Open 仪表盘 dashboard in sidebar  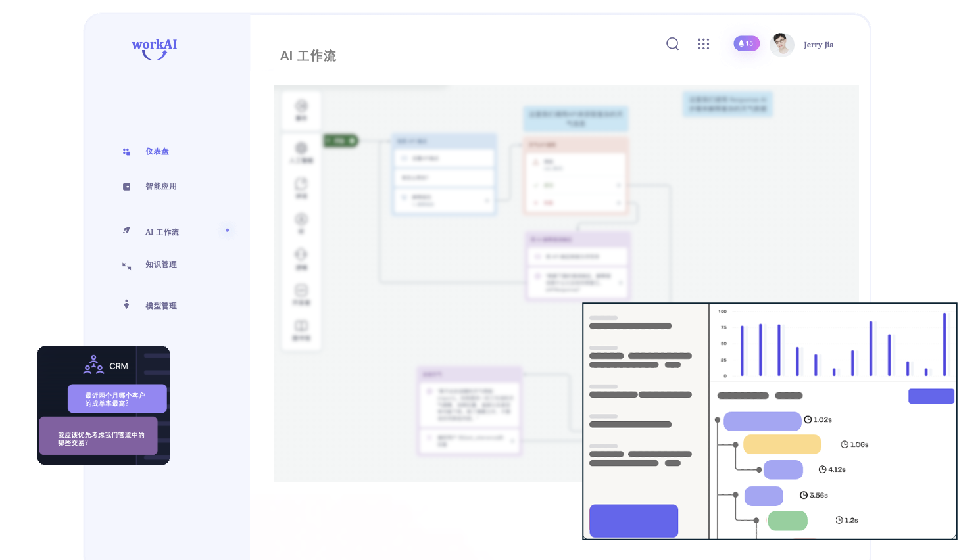[157, 151]
